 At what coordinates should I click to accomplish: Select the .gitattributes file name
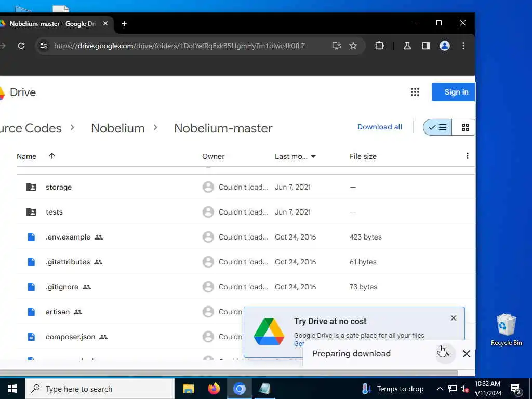point(68,262)
